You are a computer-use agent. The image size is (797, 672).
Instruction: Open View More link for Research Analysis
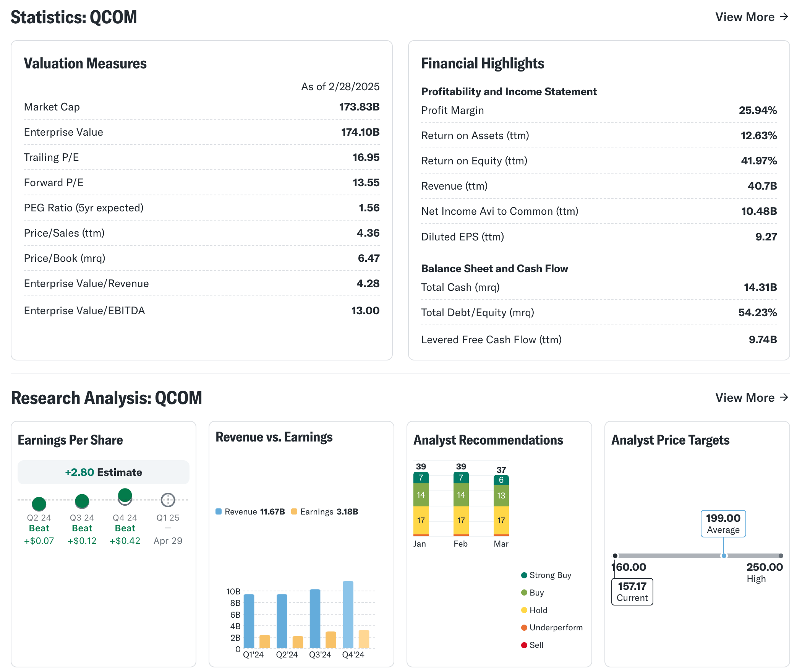pyautogui.click(x=745, y=398)
